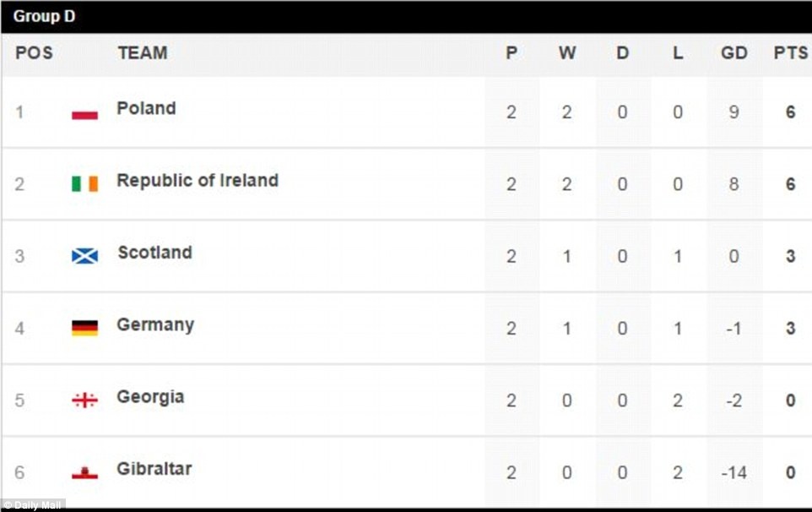Sort table by the GD column header
Image resolution: width=812 pixels, height=512 pixels.
click(734, 52)
